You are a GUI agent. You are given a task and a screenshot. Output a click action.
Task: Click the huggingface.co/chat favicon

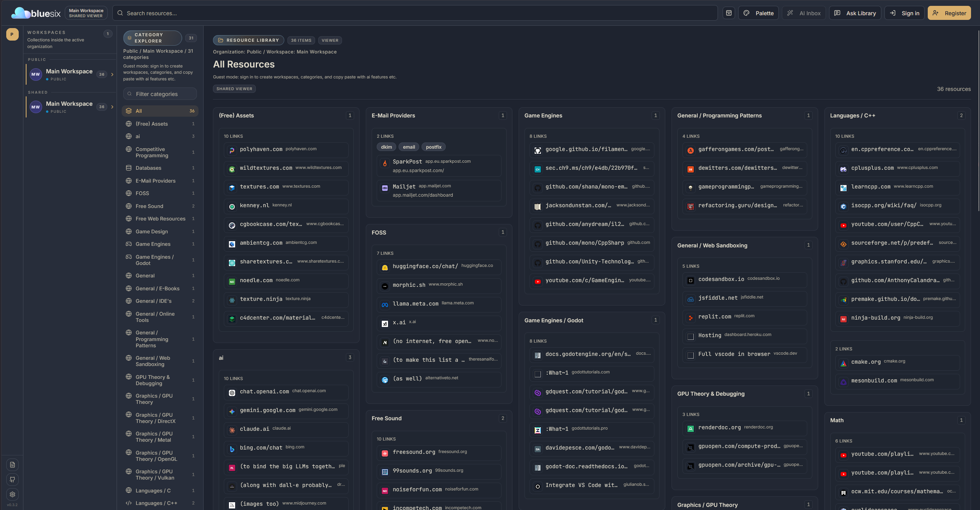click(x=385, y=267)
